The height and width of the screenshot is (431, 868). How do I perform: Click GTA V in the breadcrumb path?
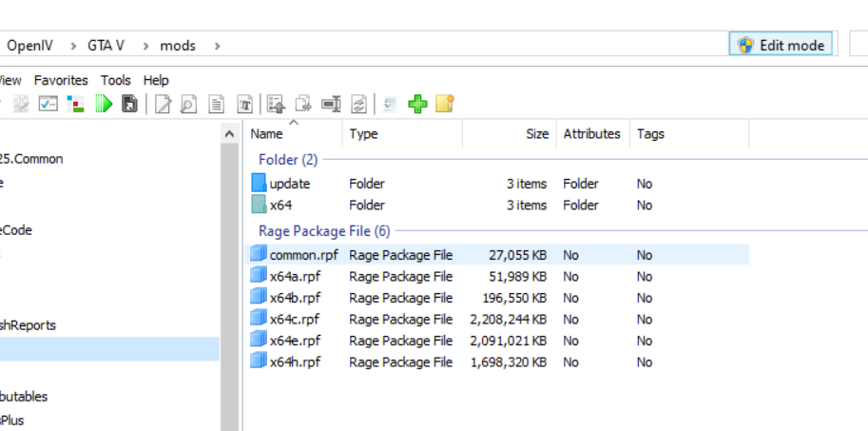106,45
